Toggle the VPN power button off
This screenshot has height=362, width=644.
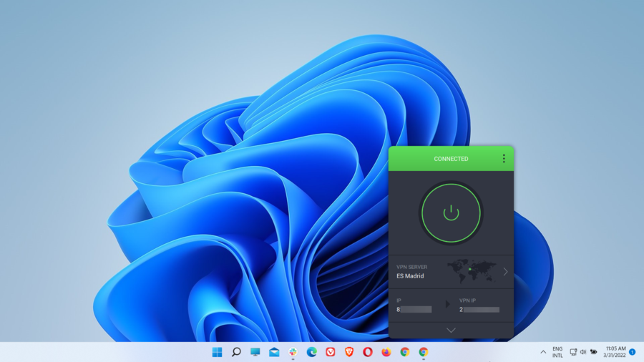point(451,213)
